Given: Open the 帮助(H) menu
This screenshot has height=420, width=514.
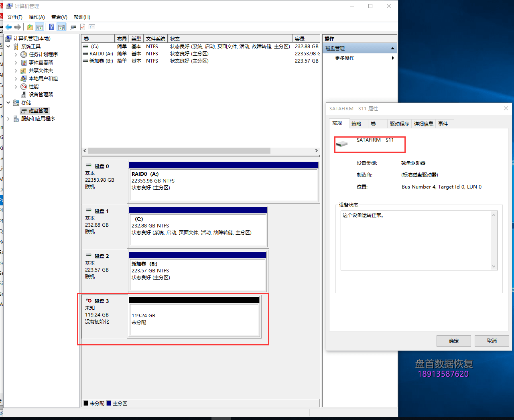Looking at the screenshot, I should (82, 17).
